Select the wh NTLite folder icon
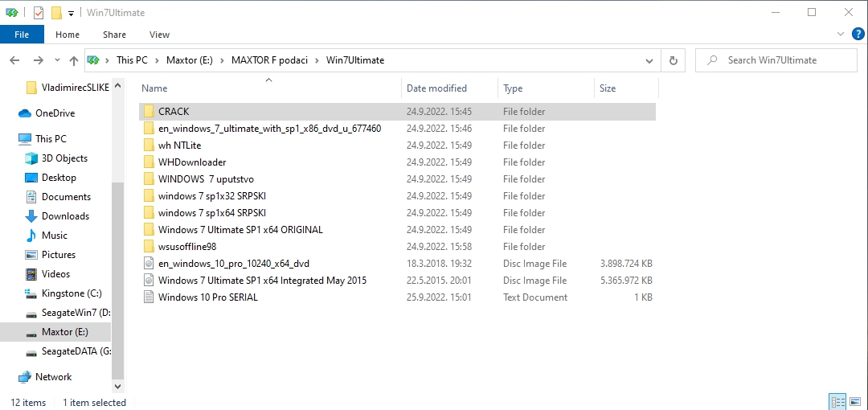 coord(148,146)
